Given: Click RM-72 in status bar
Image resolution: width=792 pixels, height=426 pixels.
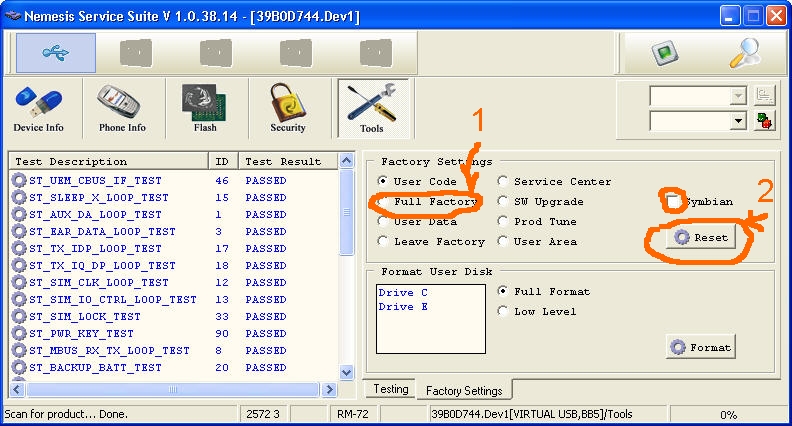Looking at the screenshot, I should tap(353, 414).
